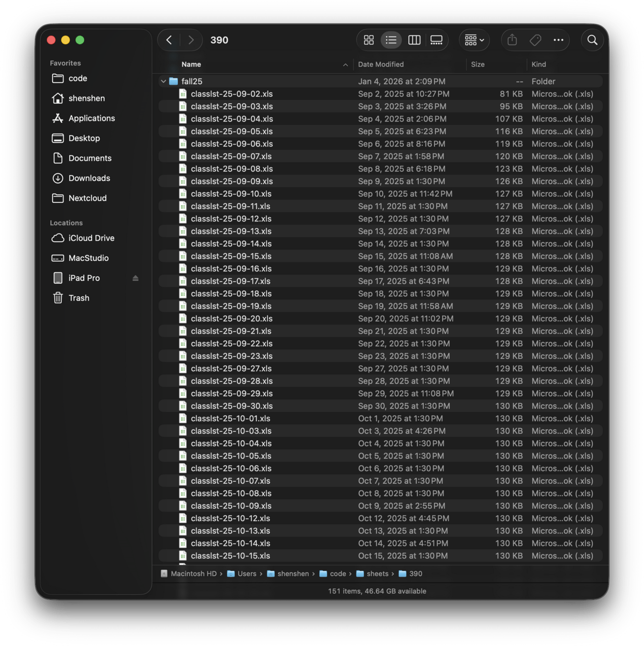
Task: Switch to column view
Action: (414, 40)
